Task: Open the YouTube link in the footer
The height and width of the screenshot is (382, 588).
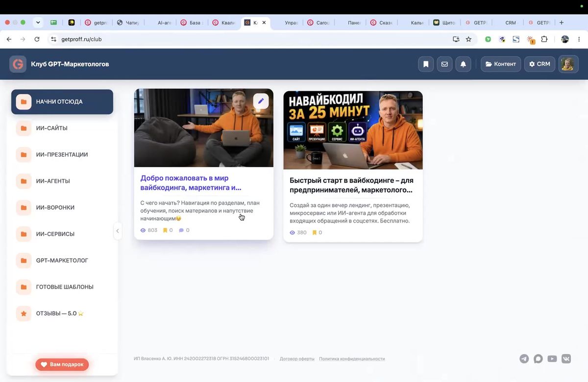Action: (552, 359)
